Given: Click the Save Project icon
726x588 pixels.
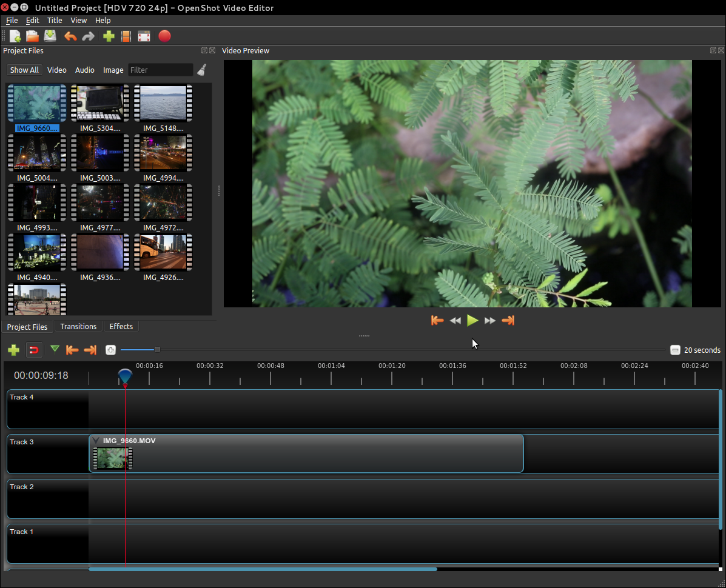Looking at the screenshot, I should [50, 36].
